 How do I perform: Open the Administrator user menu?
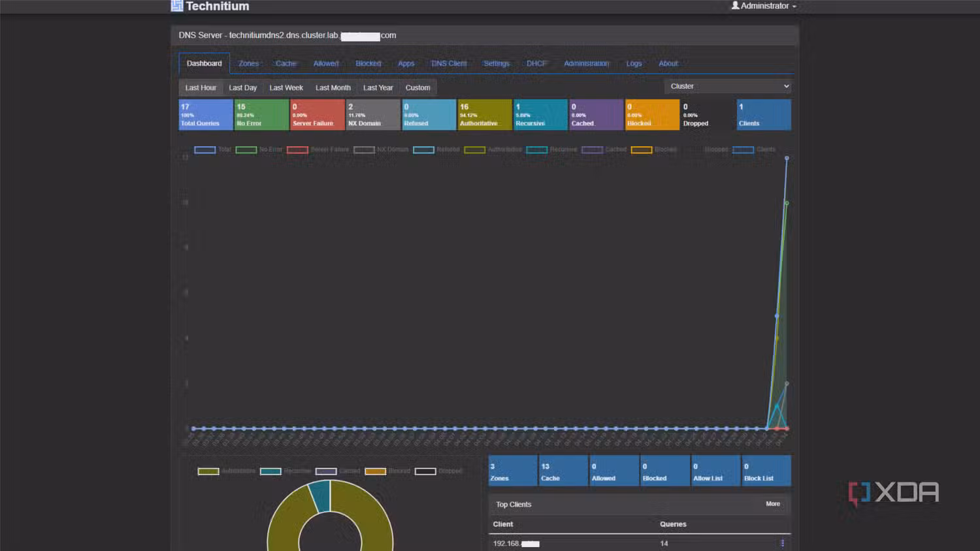(764, 6)
